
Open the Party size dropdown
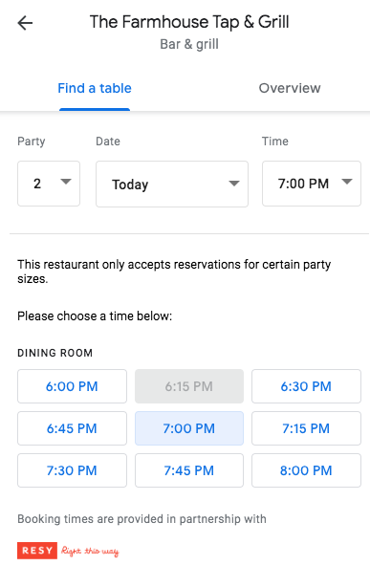coord(49,184)
